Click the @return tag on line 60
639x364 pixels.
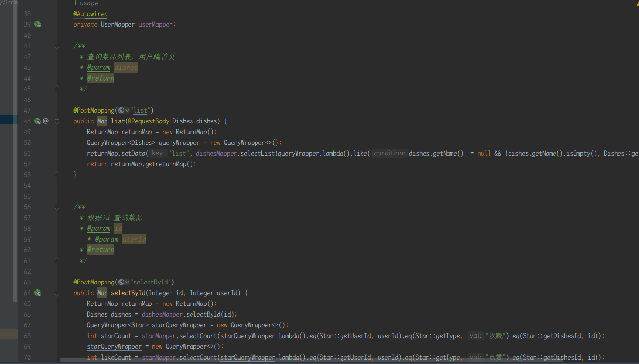[101, 250]
